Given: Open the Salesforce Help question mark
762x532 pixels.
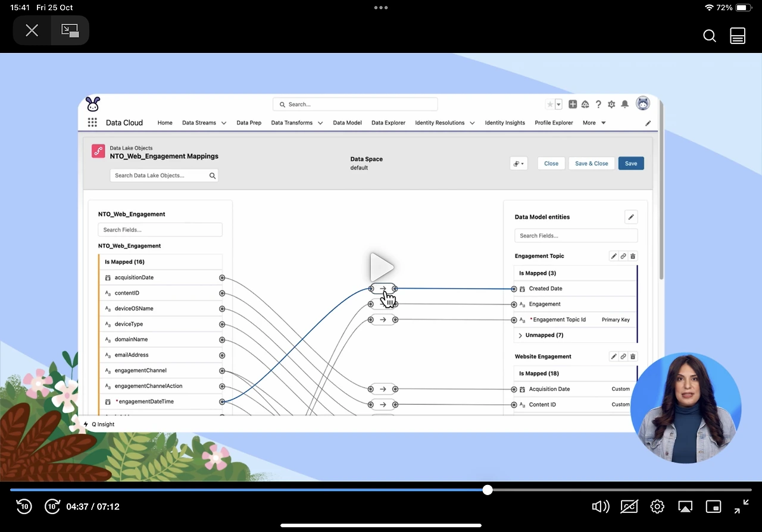Looking at the screenshot, I should [598, 104].
